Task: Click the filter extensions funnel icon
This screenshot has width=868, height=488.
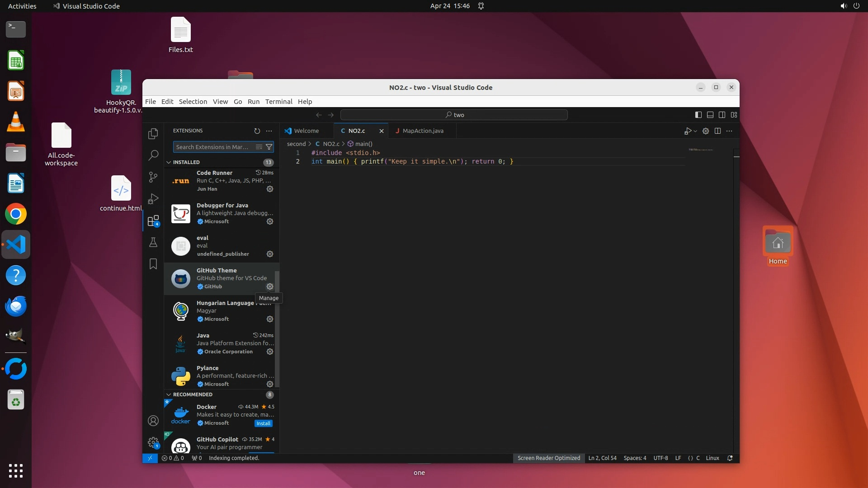Action: click(x=269, y=147)
